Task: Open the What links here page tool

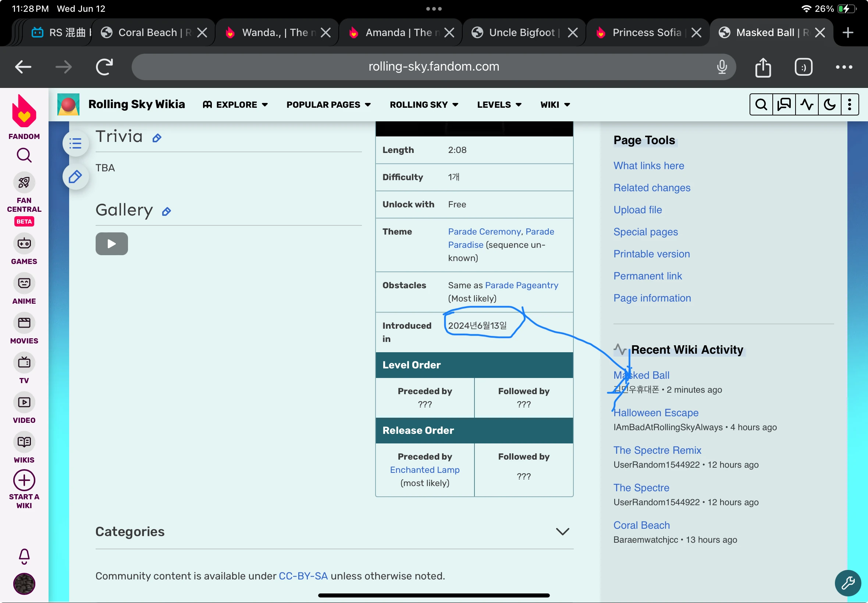Action: pyautogui.click(x=648, y=165)
